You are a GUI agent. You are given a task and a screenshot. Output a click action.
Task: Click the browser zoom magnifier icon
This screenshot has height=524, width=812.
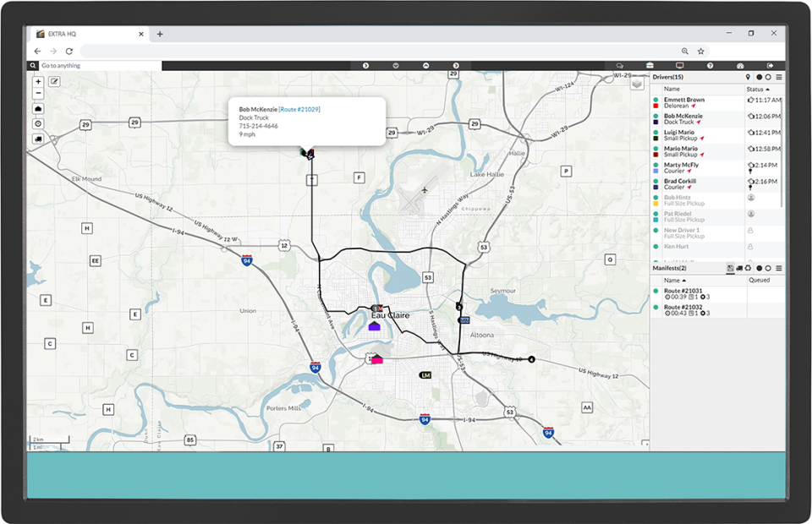click(x=684, y=52)
